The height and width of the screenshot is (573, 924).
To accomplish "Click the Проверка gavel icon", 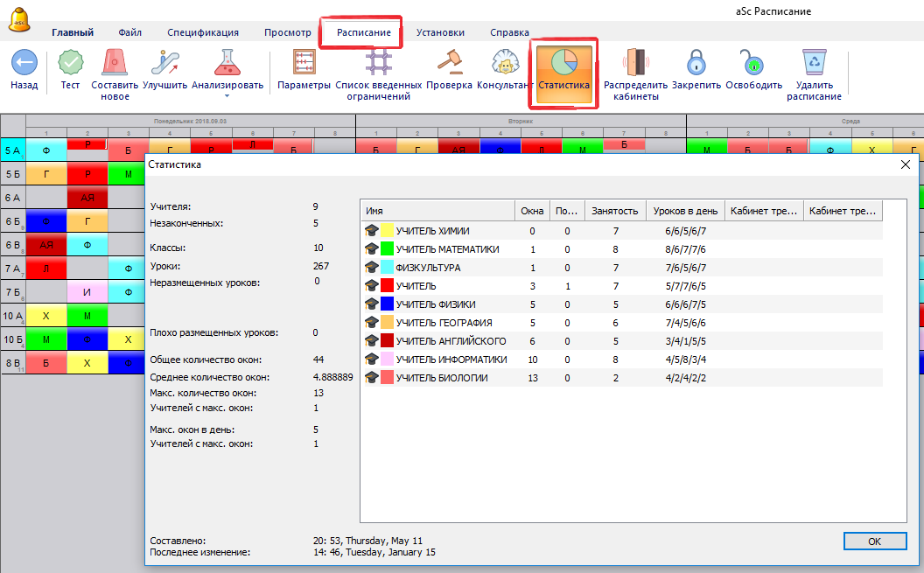I will 449,63.
